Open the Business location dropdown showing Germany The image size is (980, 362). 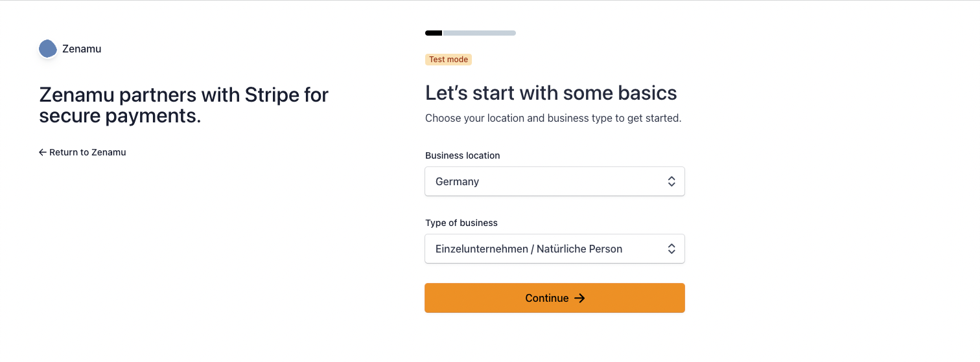[x=555, y=181]
